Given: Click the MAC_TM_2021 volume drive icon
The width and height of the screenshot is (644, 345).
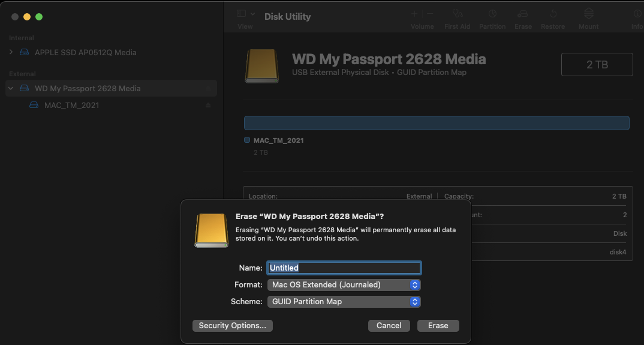Looking at the screenshot, I should pos(34,105).
